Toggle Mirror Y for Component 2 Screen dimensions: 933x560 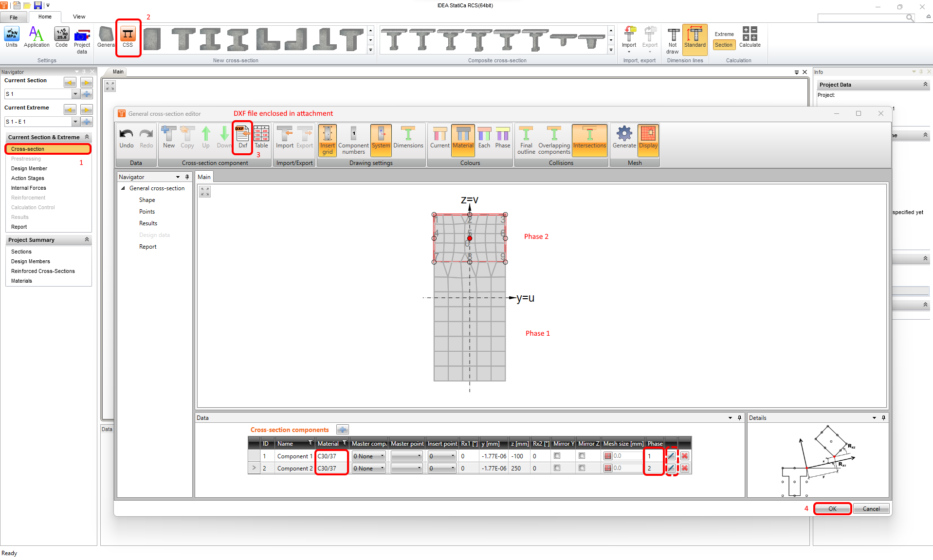click(x=557, y=468)
